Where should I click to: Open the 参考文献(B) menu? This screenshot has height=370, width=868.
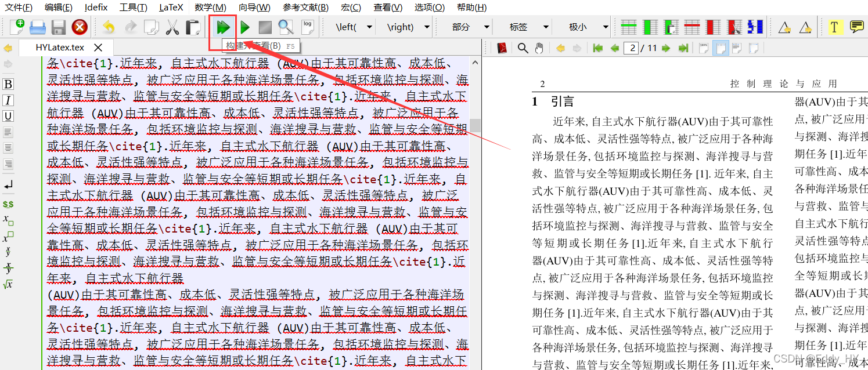(x=306, y=8)
